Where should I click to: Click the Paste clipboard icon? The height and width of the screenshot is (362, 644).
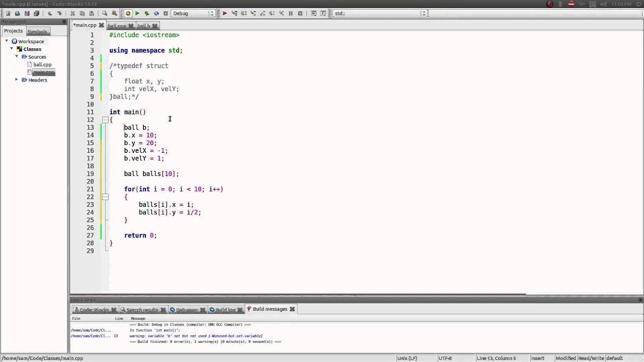click(x=91, y=14)
